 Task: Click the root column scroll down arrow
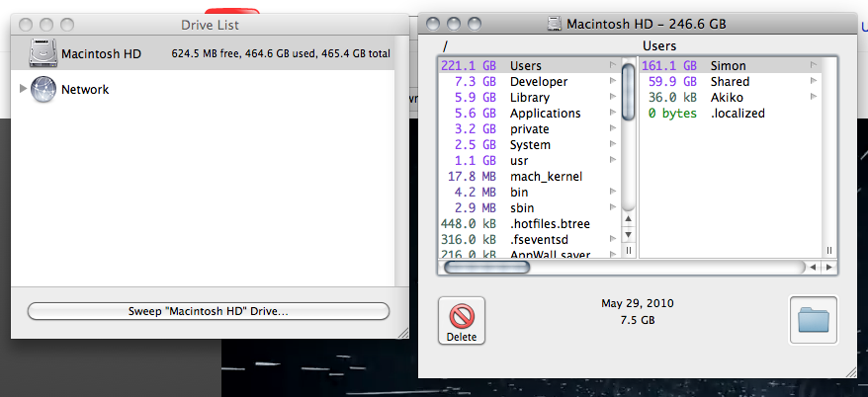point(629,234)
